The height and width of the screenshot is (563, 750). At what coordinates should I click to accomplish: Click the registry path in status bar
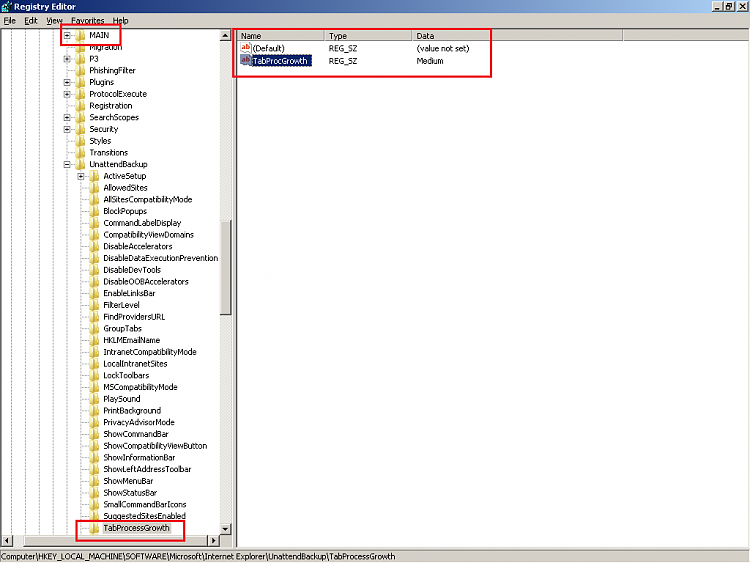tap(198, 557)
